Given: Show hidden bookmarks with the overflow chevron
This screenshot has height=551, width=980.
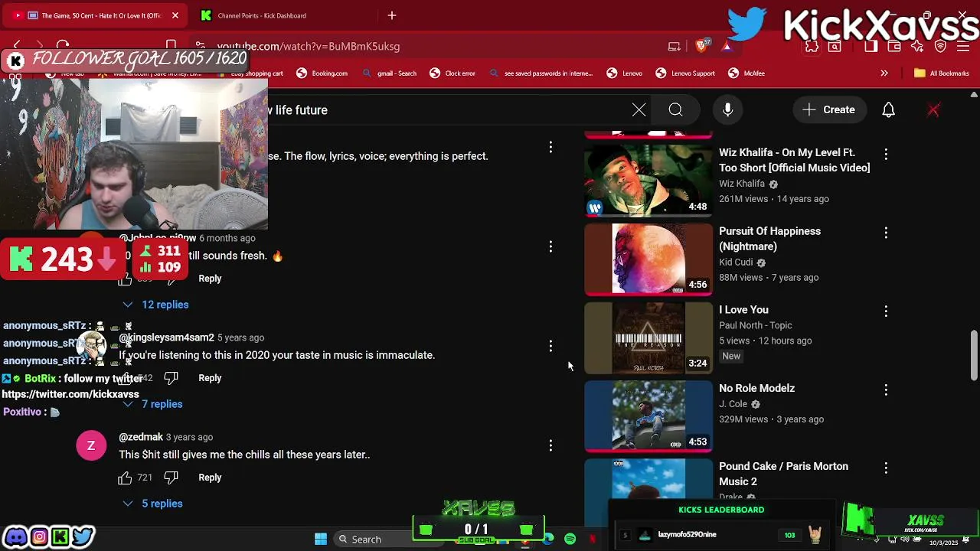Looking at the screenshot, I should (884, 73).
